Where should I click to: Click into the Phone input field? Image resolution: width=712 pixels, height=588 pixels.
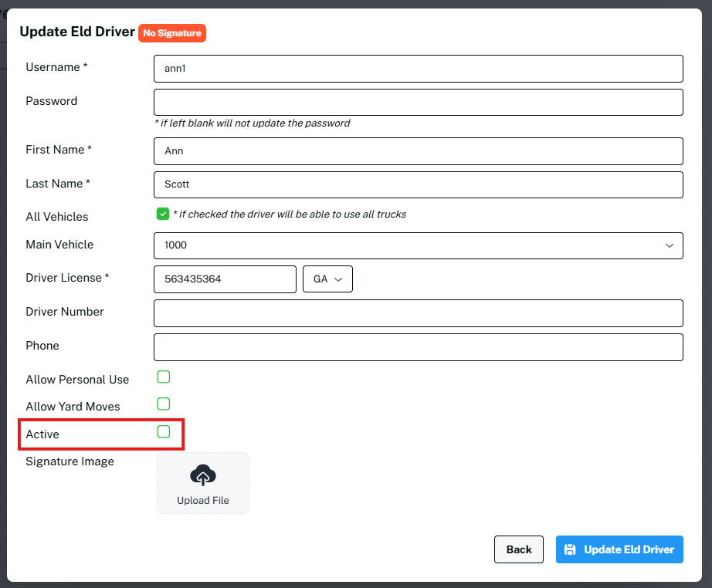418,347
